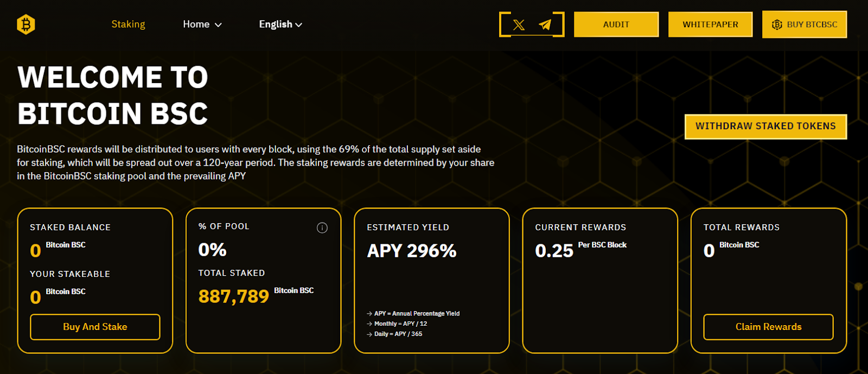Click arrow beside APY = Annual Percentage Yield
This screenshot has width=868, height=374.
(369, 314)
